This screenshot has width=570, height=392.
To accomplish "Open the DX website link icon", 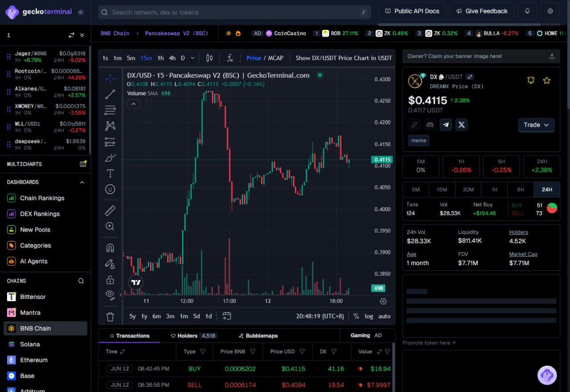I will point(414,125).
